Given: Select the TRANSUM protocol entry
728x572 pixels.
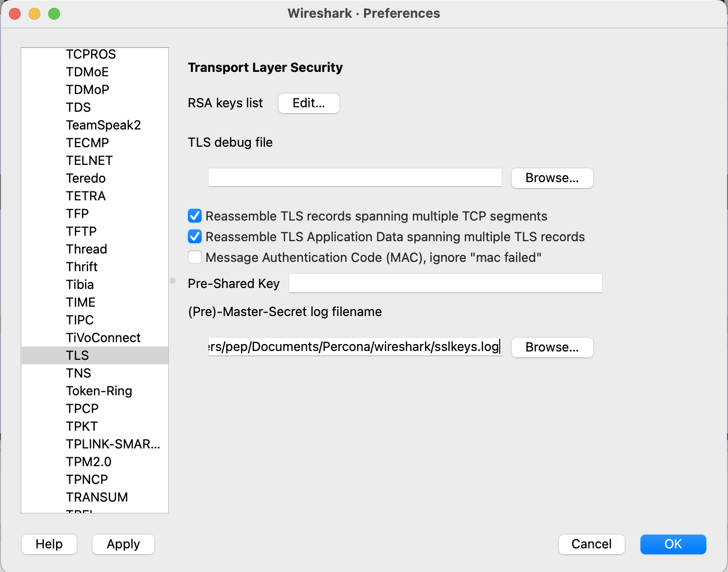Looking at the screenshot, I should pos(97,497).
